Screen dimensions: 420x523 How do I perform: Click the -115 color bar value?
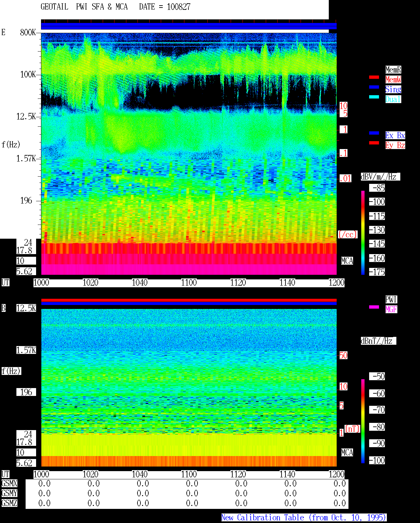point(377,216)
